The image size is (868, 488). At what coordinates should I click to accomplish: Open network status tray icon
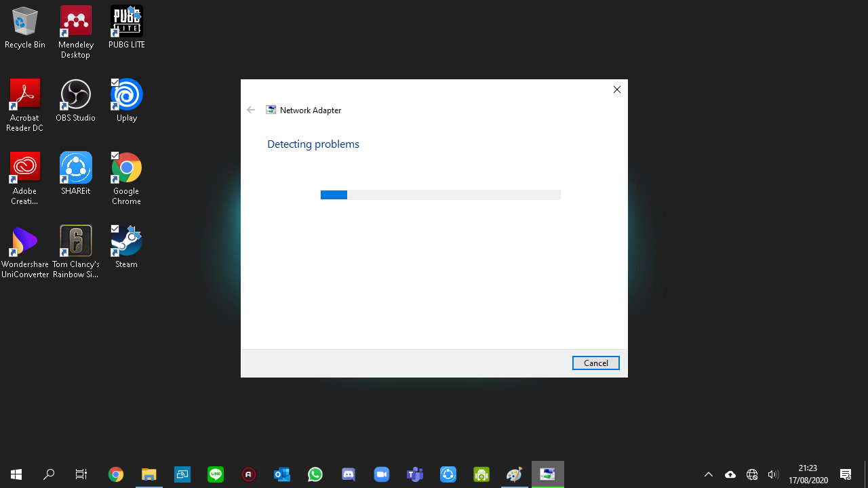coord(751,474)
